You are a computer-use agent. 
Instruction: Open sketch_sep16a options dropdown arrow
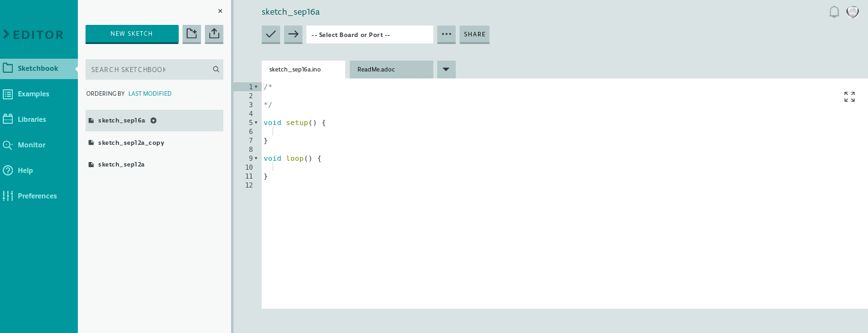[154, 121]
